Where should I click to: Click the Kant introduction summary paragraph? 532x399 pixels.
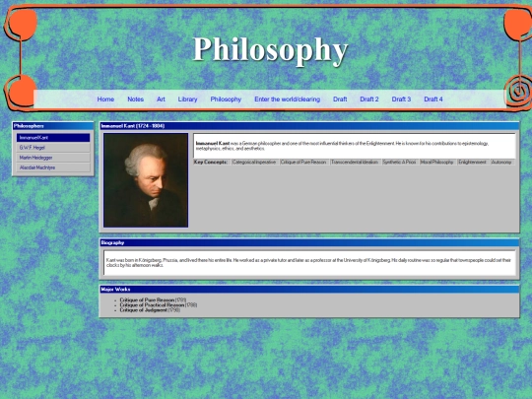point(342,146)
